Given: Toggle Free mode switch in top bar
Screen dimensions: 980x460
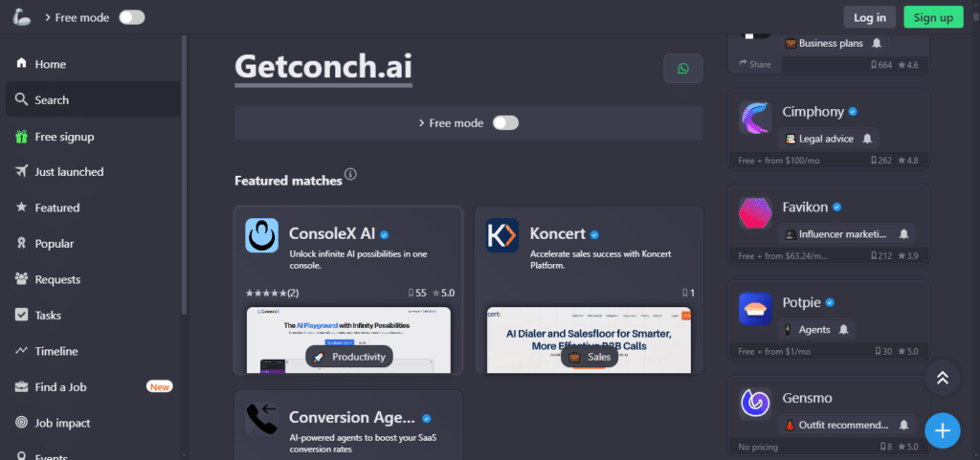Looking at the screenshot, I should pyautogui.click(x=132, y=17).
